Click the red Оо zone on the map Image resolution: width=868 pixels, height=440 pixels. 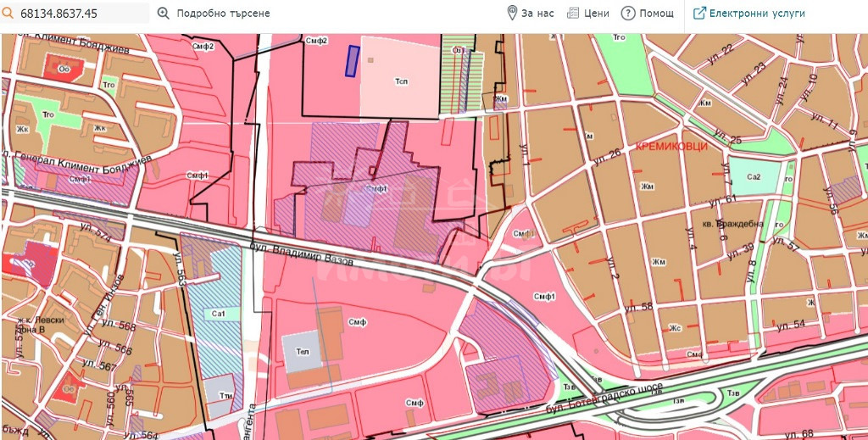(x=64, y=67)
